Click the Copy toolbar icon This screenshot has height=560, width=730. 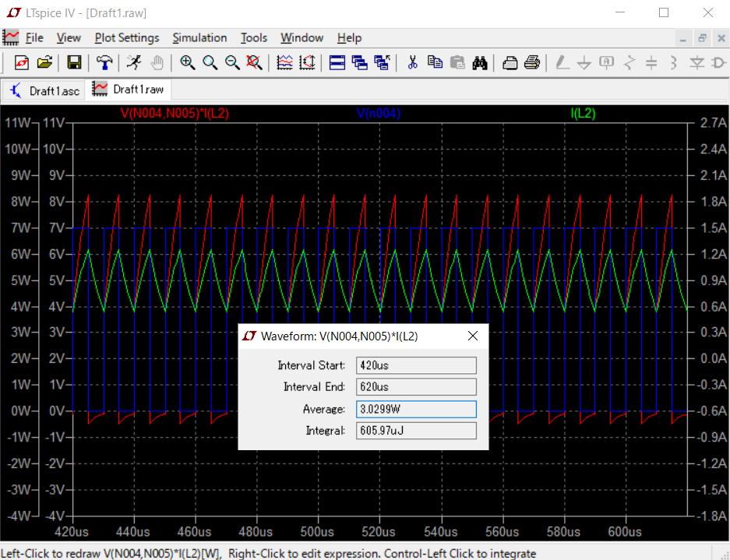435,62
